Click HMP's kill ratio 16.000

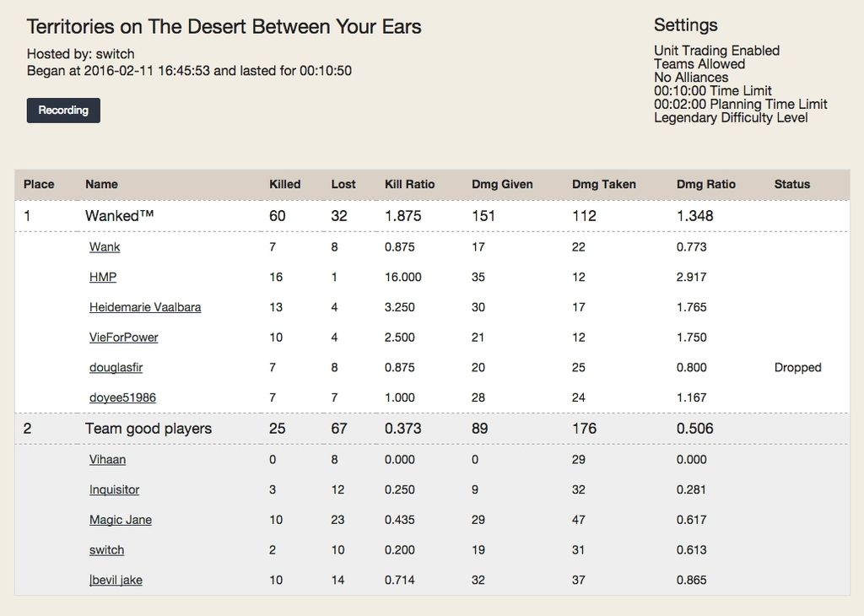tap(402, 277)
